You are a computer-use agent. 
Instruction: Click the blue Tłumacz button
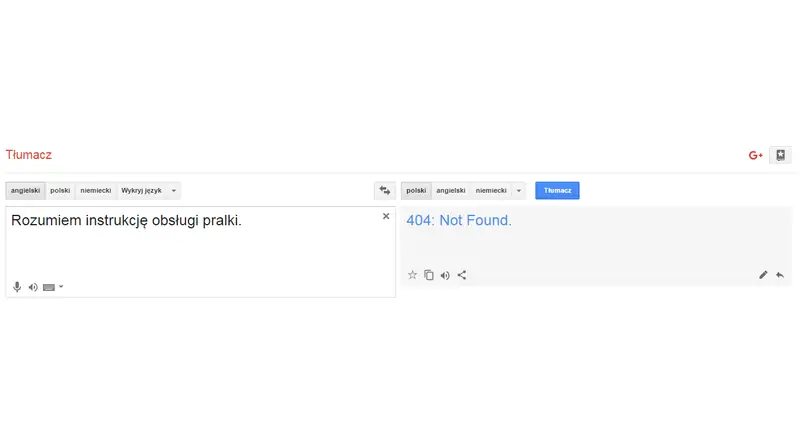click(557, 190)
